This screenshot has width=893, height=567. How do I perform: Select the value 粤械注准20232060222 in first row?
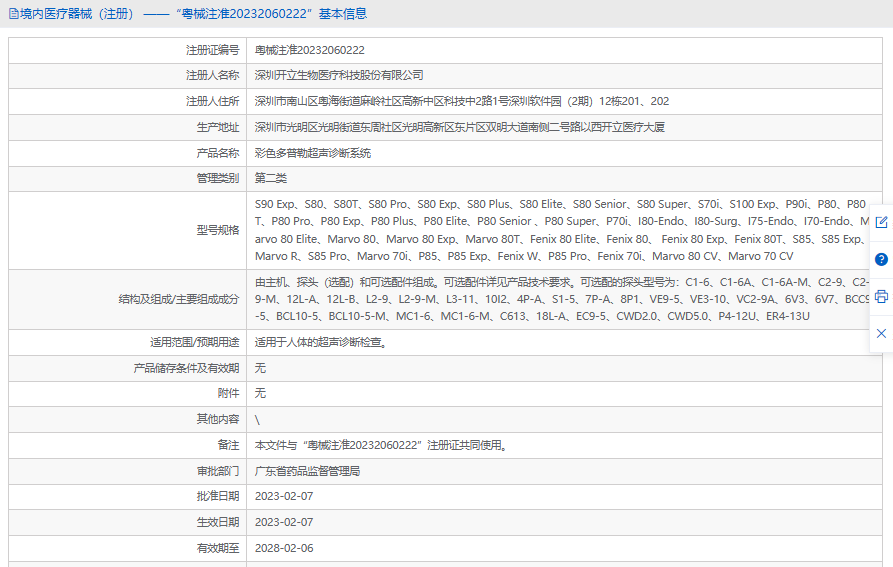[x=310, y=50]
